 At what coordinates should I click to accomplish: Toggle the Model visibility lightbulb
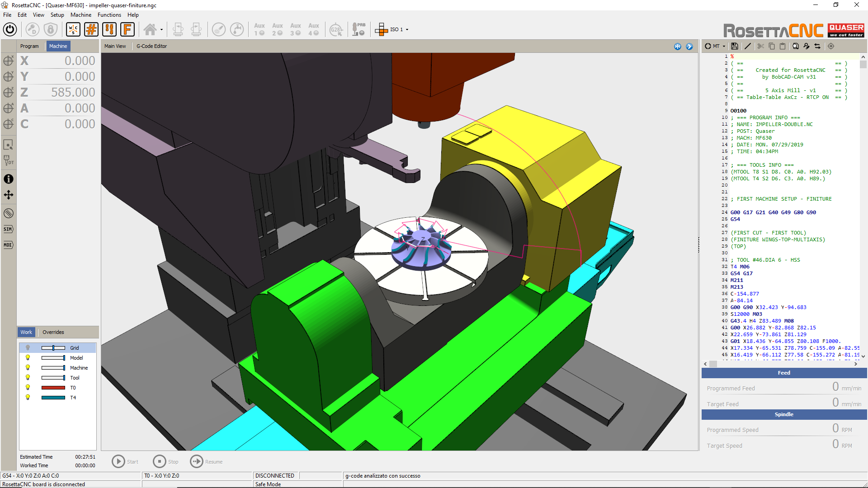pos(28,358)
